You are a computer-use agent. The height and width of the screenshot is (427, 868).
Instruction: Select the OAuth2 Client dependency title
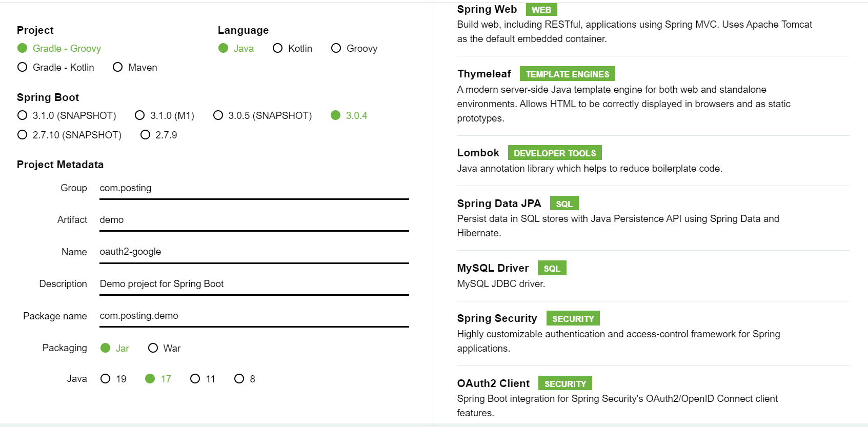(x=493, y=383)
